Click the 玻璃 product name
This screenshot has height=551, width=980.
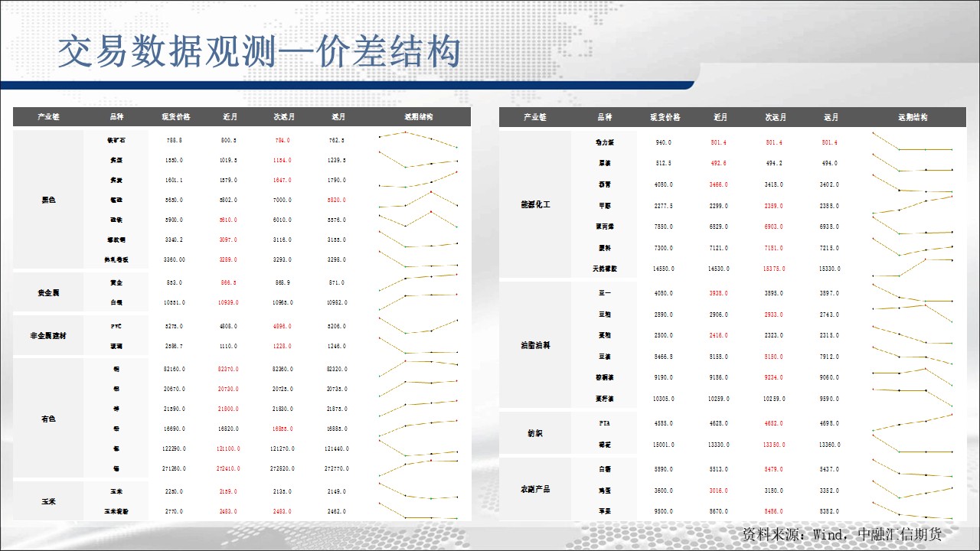[x=117, y=346]
